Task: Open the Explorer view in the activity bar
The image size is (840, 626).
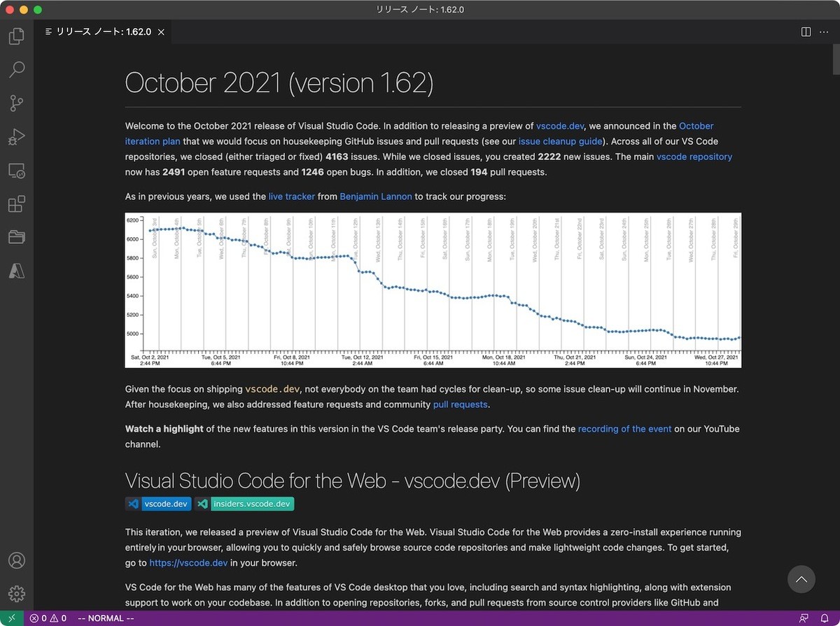Action: 16,36
